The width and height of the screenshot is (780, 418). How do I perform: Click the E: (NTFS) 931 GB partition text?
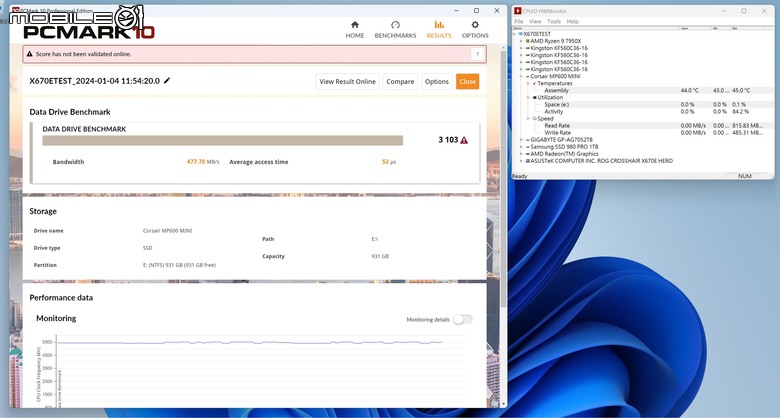coord(179,265)
